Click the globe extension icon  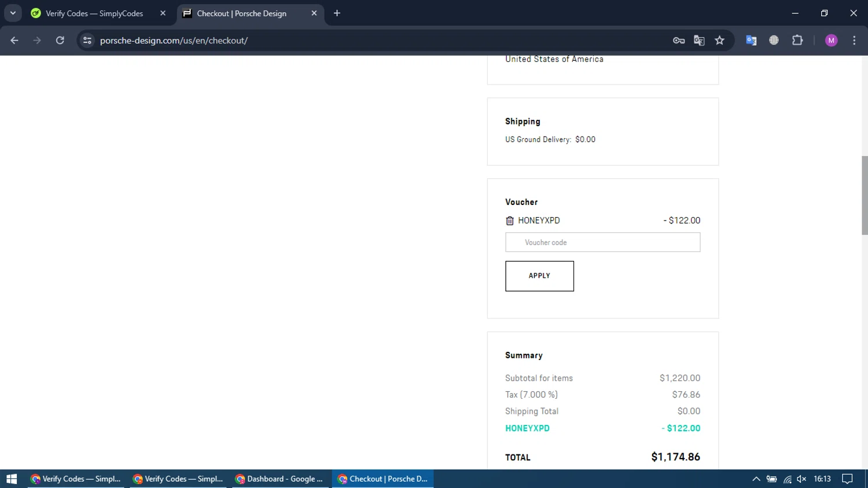pos(774,41)
